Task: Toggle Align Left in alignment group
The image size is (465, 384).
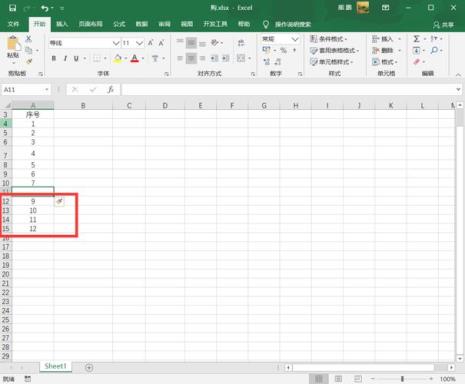Action: (x=180, y=58)
